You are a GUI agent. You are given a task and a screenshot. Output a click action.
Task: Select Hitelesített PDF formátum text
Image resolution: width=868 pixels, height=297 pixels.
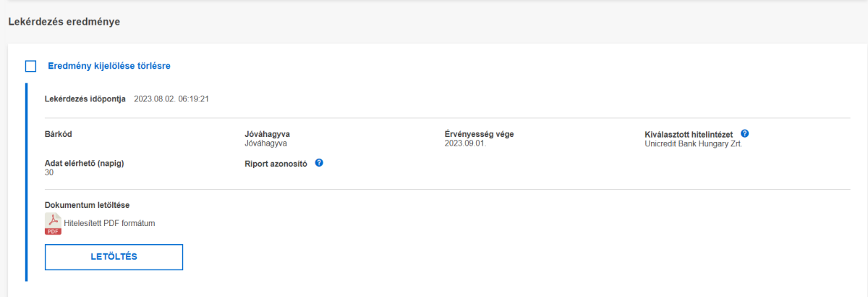pos(110,223)
